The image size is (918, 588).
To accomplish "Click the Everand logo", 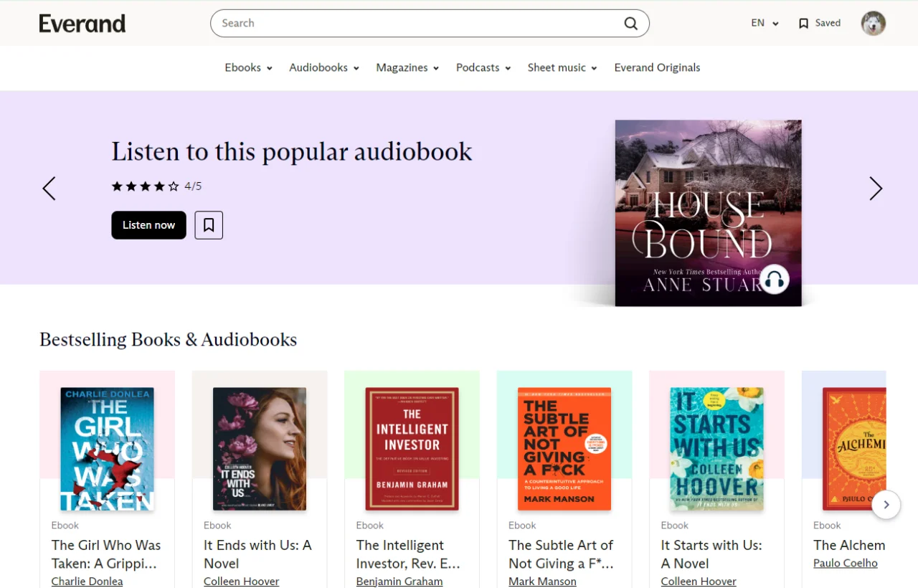I will (82, 24).
